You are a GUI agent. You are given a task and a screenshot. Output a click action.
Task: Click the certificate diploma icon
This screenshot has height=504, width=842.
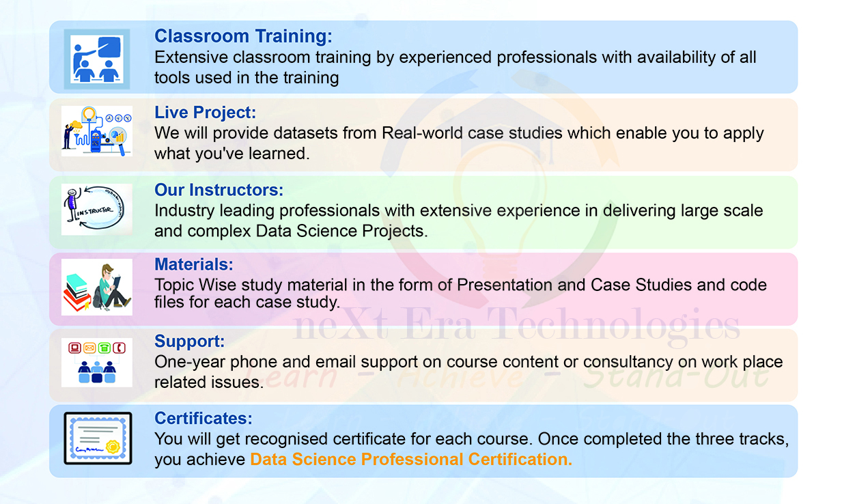point(98,438)
